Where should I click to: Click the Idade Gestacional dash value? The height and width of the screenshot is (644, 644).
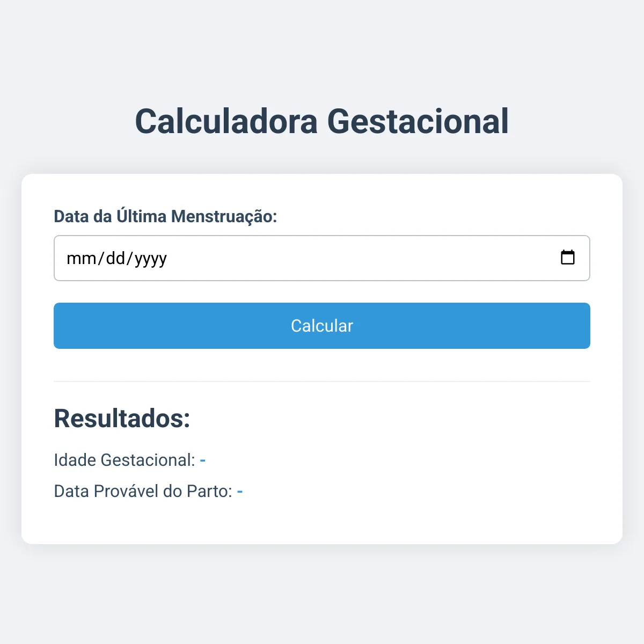coord(203,460)
